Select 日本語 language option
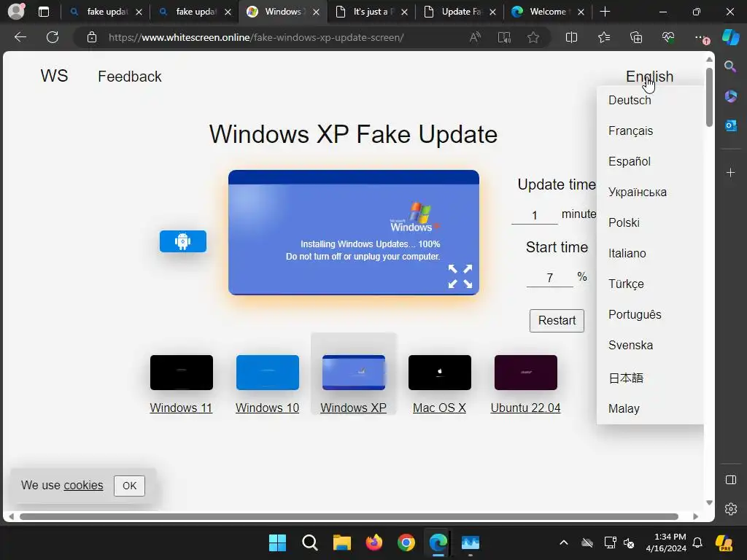This screenshot has height=560, width=747. (x=626, y=378)
